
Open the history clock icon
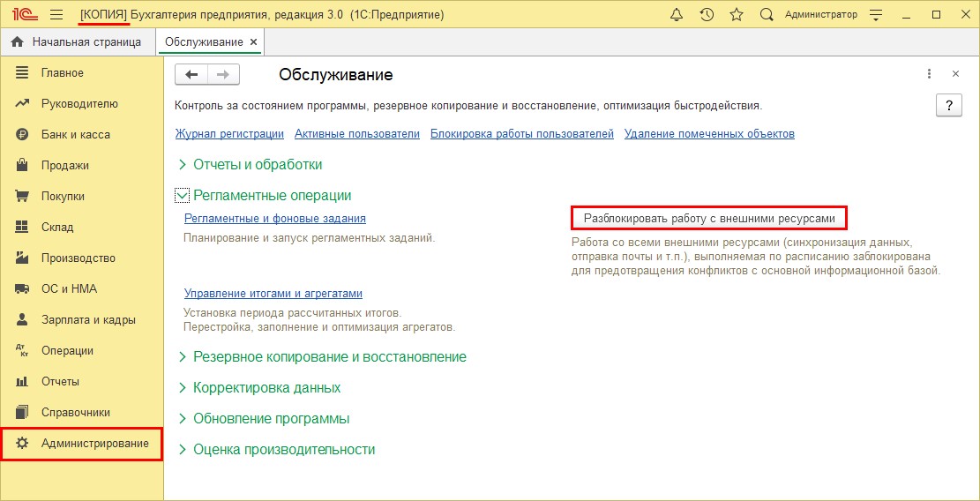(707, 15)
